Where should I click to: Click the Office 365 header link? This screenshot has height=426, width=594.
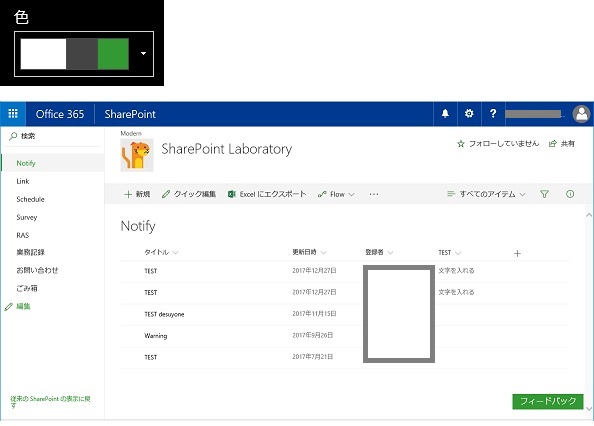(60, 114)
